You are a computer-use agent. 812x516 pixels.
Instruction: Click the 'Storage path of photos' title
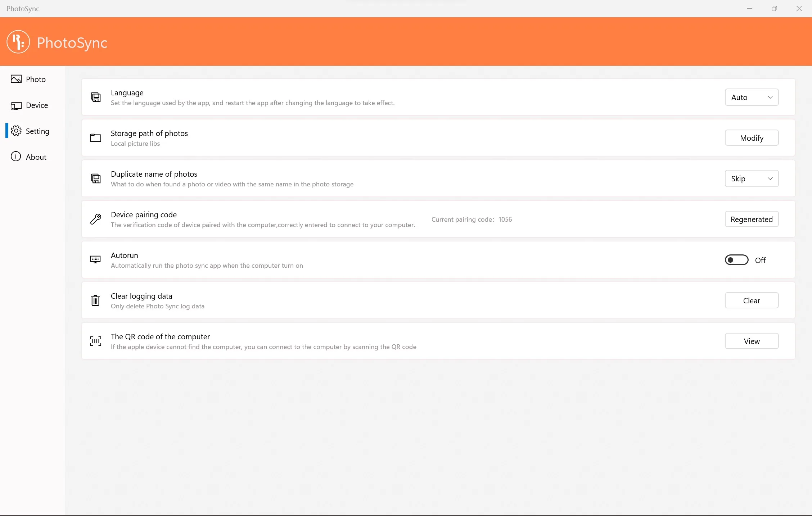click(149, 133)
